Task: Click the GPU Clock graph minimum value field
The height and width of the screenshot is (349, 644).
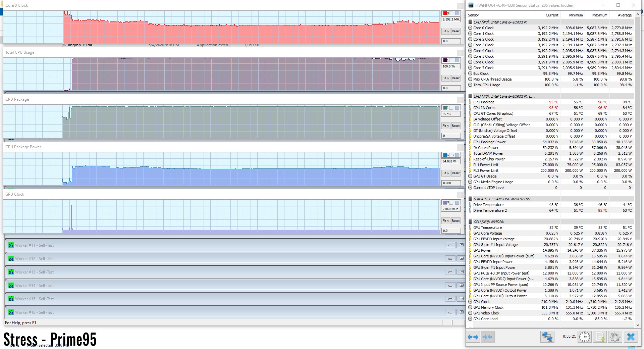Action: coord(450,231)
